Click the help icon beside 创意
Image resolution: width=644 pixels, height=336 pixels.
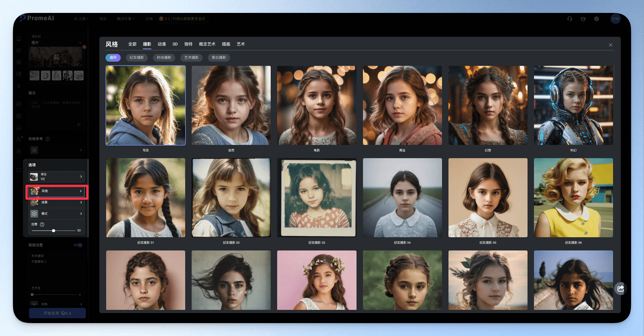click(x=42, y=224)
